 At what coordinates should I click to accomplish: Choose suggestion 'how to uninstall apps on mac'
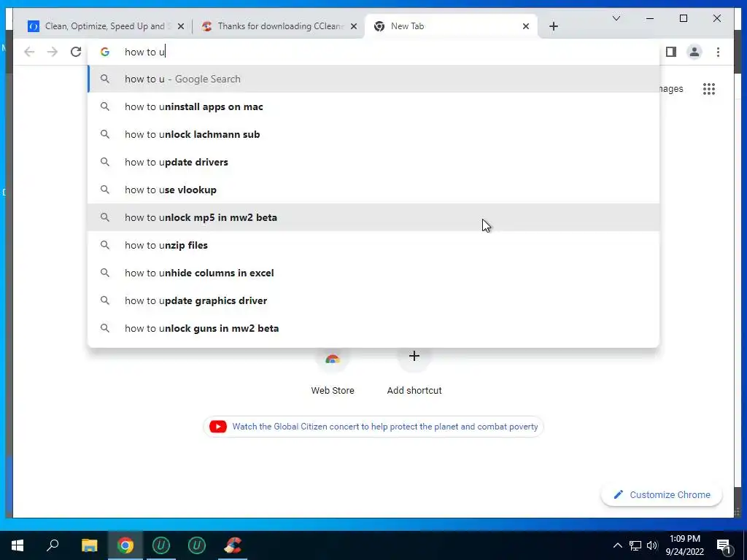tap(374, 106)
